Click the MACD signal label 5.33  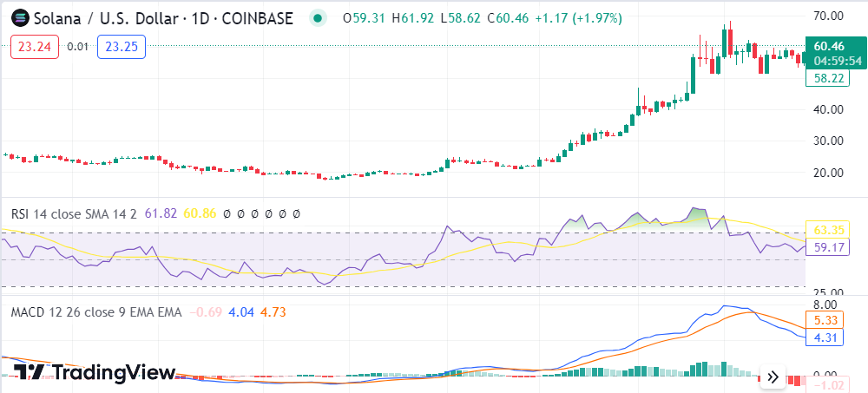(x=827, y=319)
